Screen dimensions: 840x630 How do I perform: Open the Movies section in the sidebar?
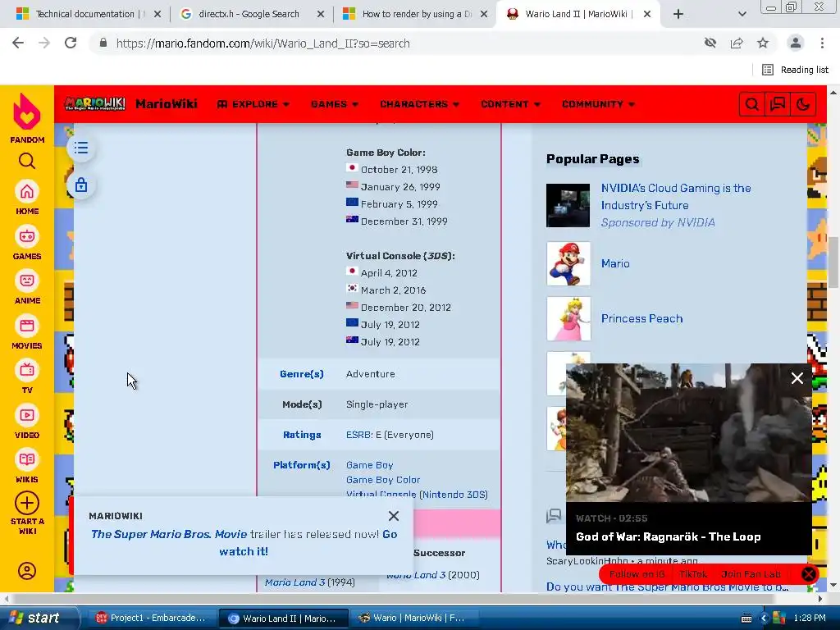[27, 332]
